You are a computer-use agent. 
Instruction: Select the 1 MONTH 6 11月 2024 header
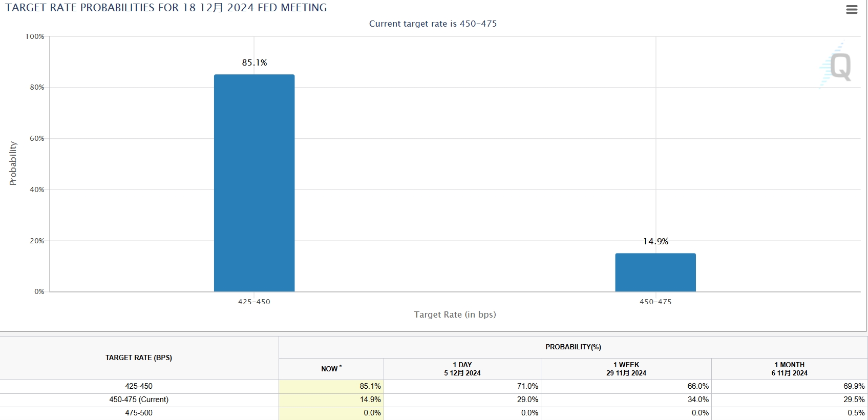(790, 369)
